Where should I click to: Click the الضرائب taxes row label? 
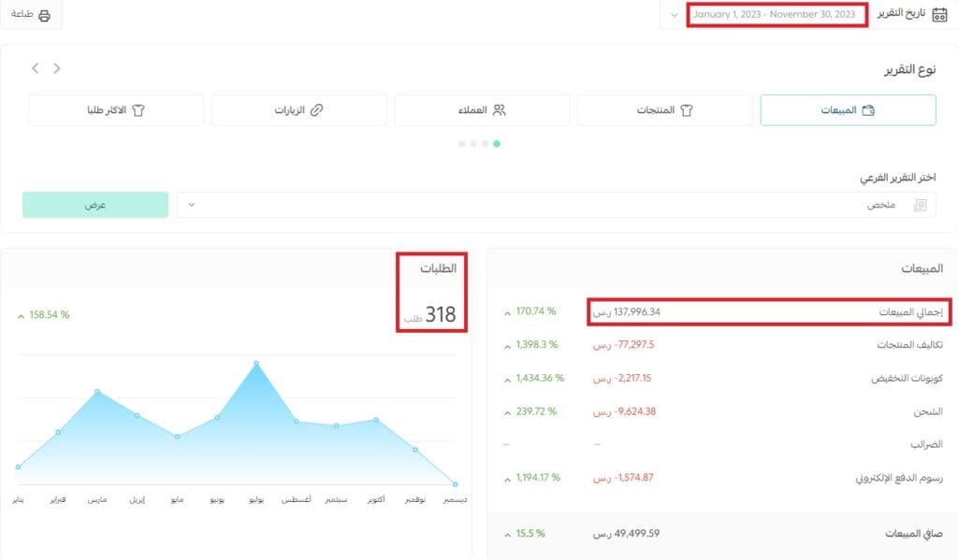tap(926, 445)
